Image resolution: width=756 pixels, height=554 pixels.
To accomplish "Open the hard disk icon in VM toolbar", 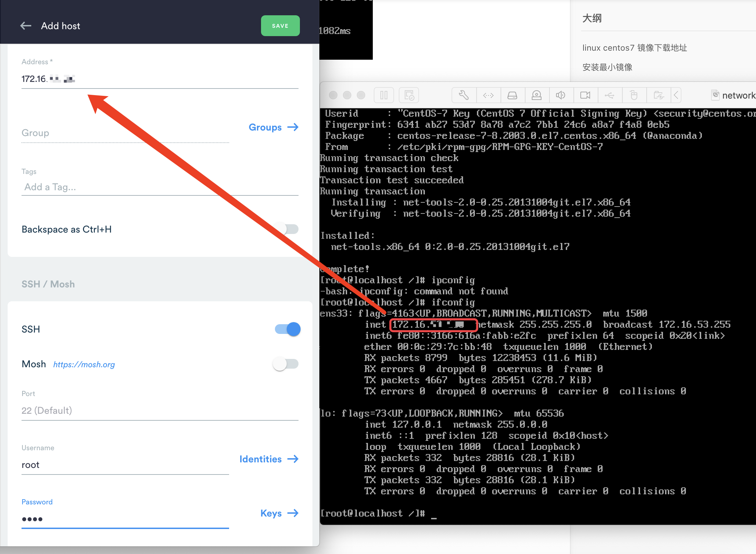I will click(x=512, y=95).
